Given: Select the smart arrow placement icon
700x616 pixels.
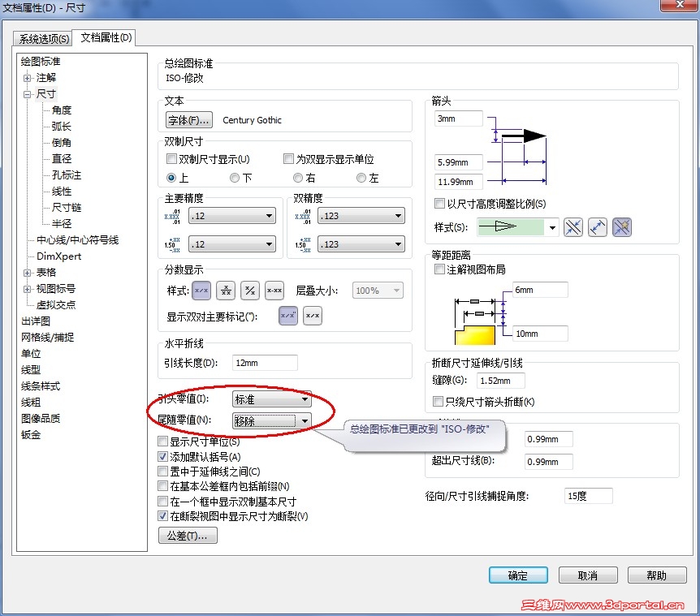Looking at the screenshot, I should point(621,227).
